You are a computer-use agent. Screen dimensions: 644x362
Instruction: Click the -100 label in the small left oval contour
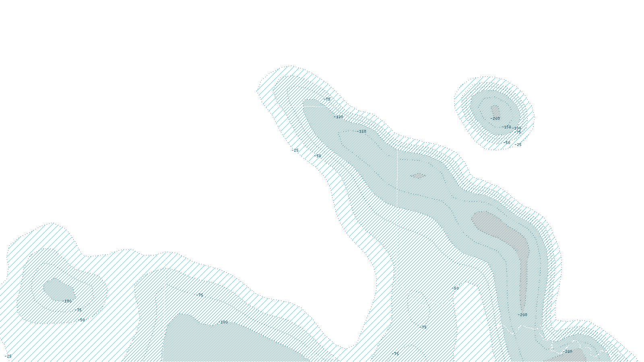[x=67, y=301]
